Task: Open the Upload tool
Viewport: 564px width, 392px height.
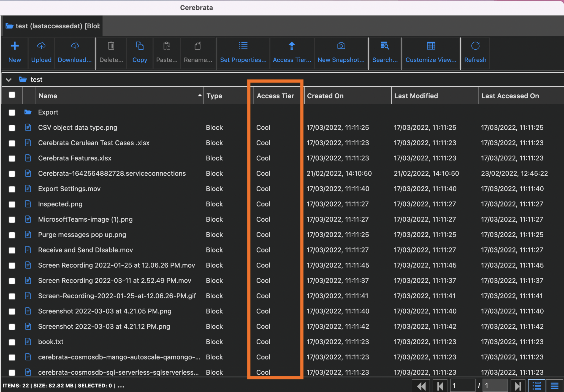Action: 41,52
